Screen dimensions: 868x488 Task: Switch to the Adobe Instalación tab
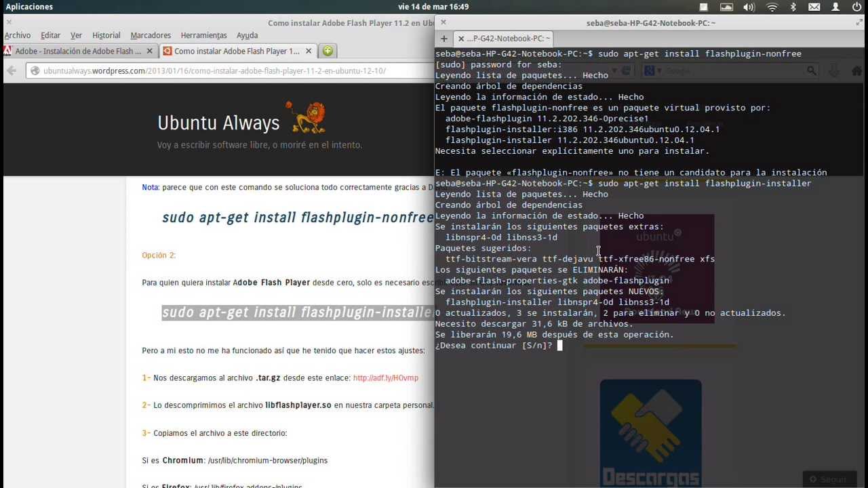(x=79, y=51)
